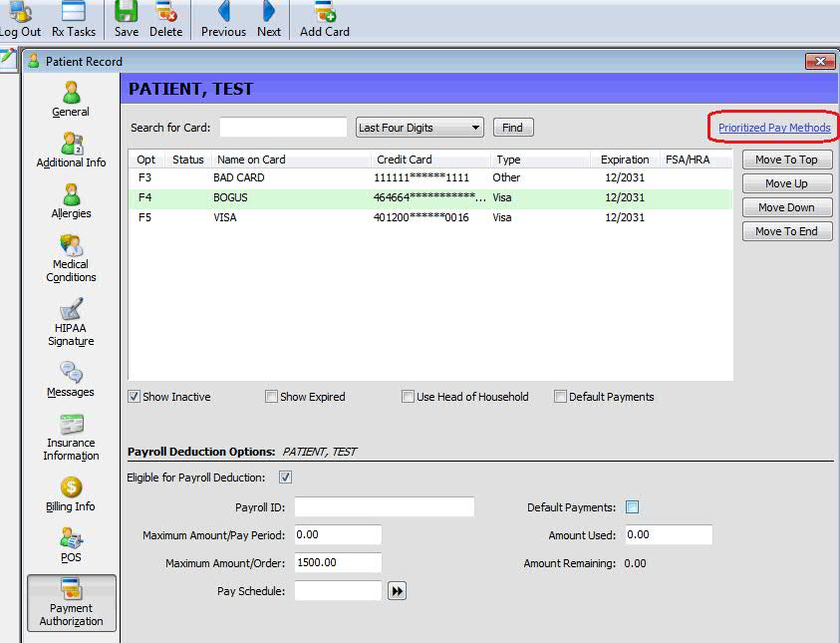
Task: Click Pay Schedule double-arrow button
Action: [x=397, y=591]
